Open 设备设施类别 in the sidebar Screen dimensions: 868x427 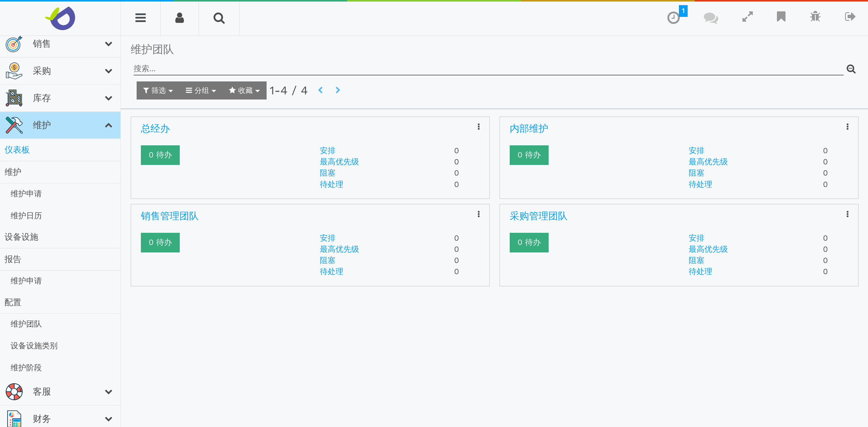click(34, 346)
